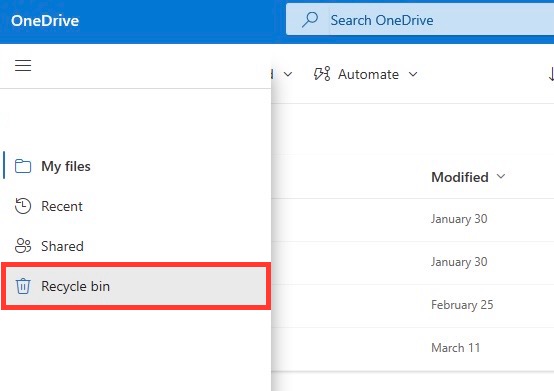Click the Shared people icon
Screen dimensions: 554x391
pos(23,246)
